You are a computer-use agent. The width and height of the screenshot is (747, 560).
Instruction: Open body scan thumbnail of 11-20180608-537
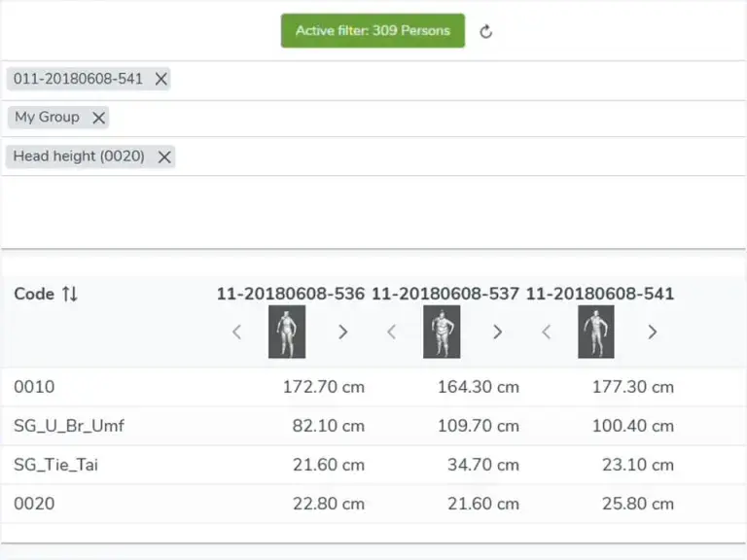coord(442,332)
